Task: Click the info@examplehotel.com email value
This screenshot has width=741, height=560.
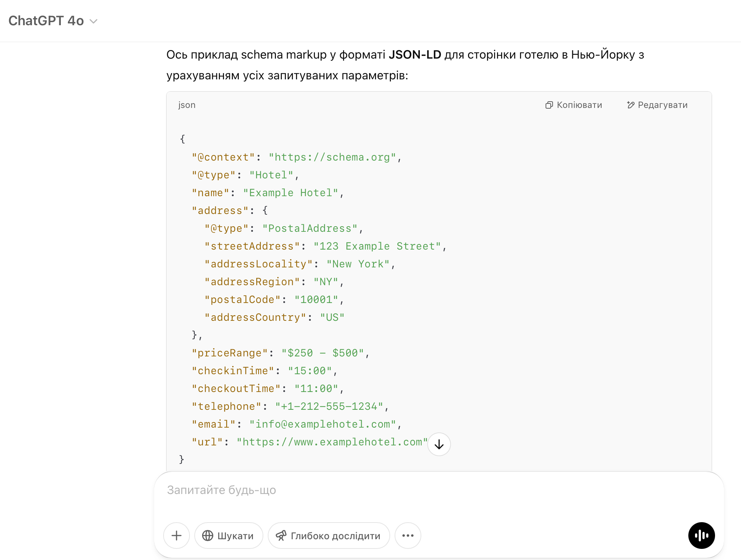Action: click(x=323, y=424)
